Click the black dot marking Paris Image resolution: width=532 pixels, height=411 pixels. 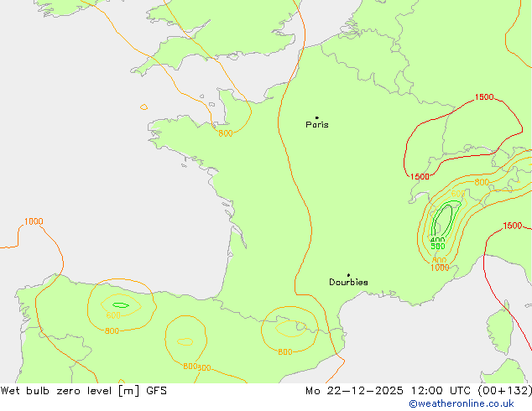[317, 117]
